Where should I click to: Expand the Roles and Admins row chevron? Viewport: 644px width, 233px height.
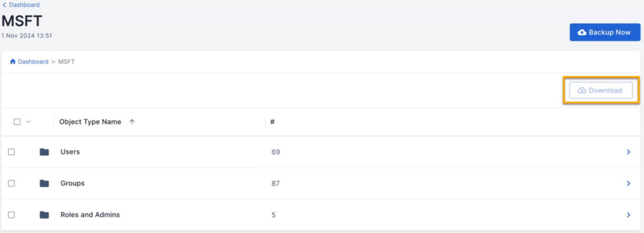coord(628,215)
